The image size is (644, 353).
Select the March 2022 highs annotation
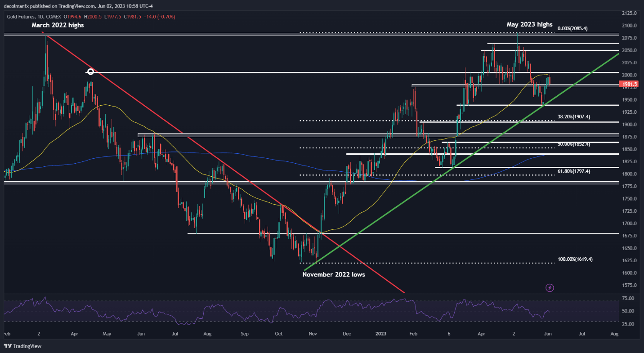(58, 25)
